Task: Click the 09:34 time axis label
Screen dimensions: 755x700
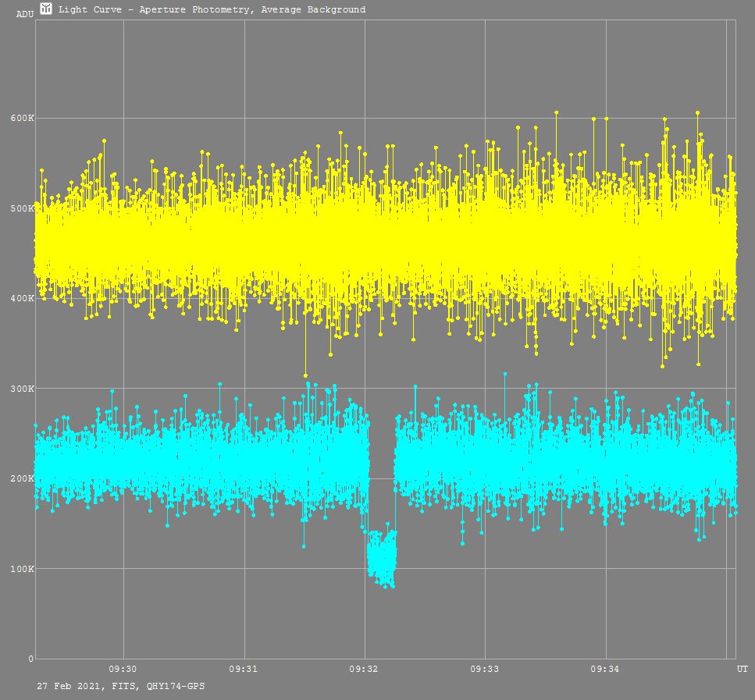Action: tap(605, 669)
